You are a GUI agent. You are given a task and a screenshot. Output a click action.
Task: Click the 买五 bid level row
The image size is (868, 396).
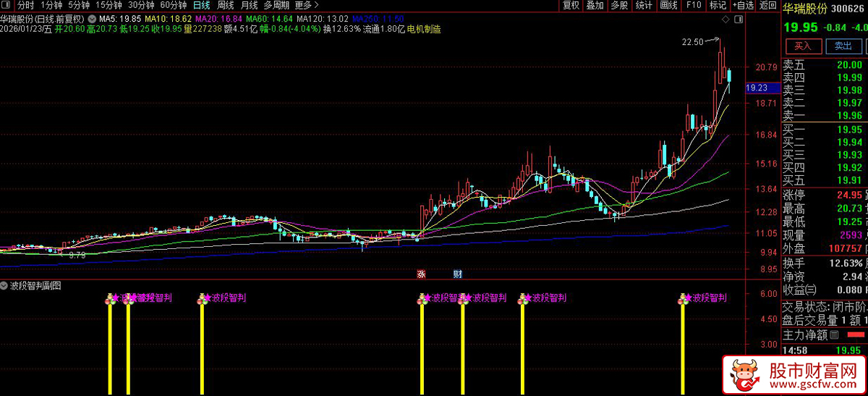825,180
